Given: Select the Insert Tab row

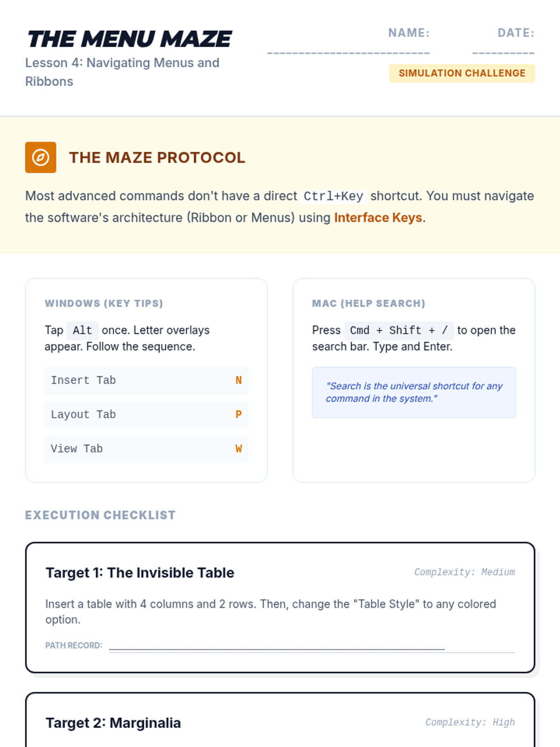Looking at the screenshot, I should (146, 381).
